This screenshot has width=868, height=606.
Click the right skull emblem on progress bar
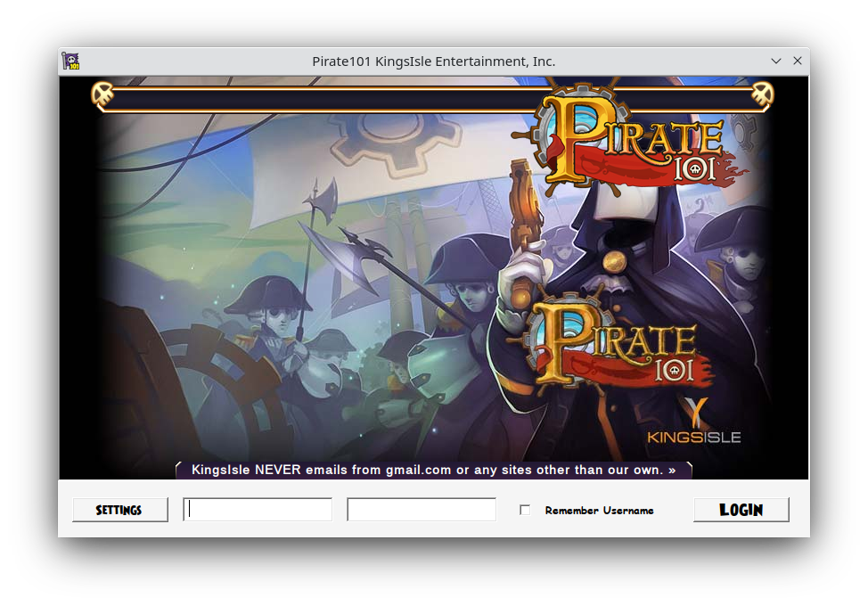click(762, 94)
